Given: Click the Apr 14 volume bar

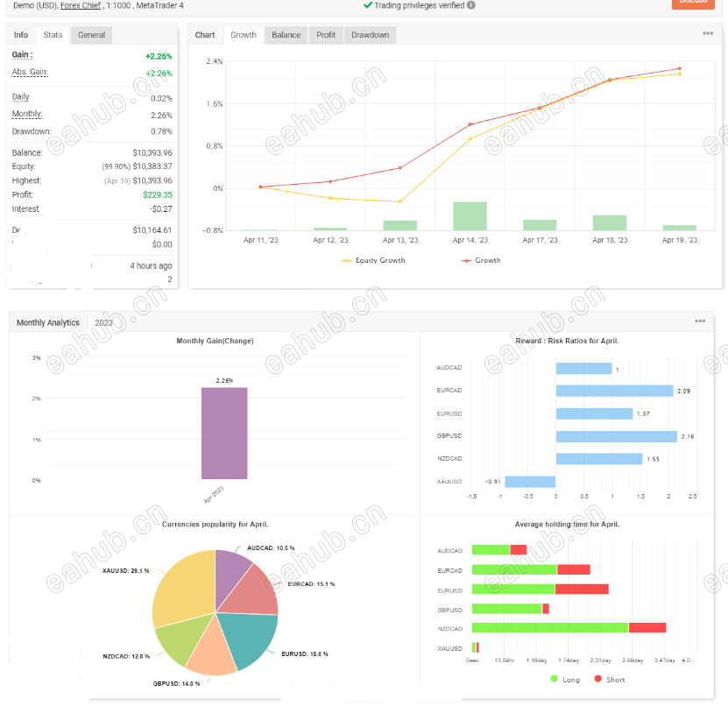Looking at the screenshot, I should pos(470,215).
